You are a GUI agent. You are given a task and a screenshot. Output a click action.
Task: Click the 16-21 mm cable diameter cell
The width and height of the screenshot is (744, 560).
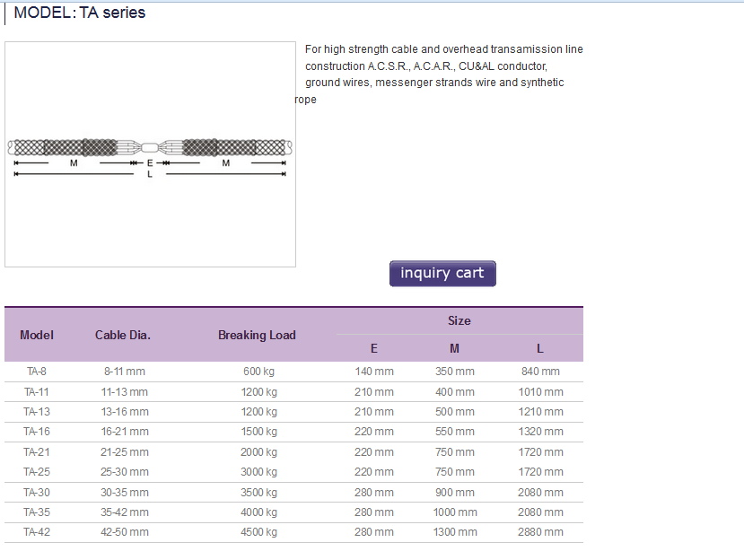[125, 432]
